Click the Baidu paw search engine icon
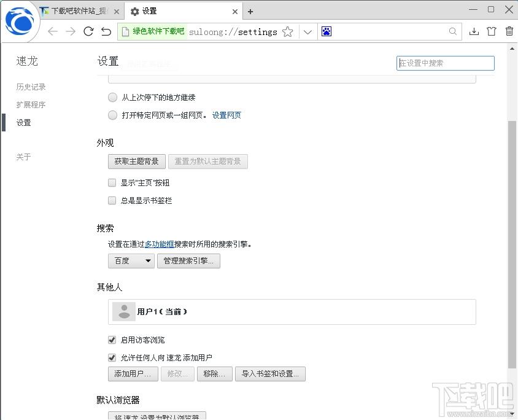This screenshot has width=518, height=420. (327, 31)
